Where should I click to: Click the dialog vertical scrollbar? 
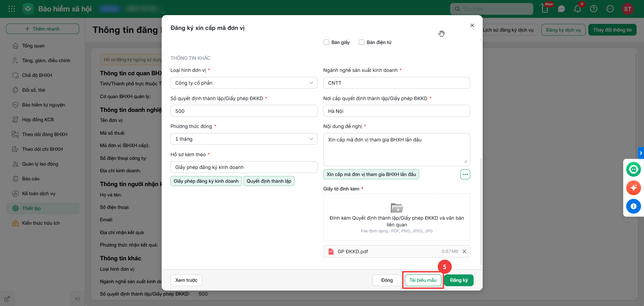point(481,212)
